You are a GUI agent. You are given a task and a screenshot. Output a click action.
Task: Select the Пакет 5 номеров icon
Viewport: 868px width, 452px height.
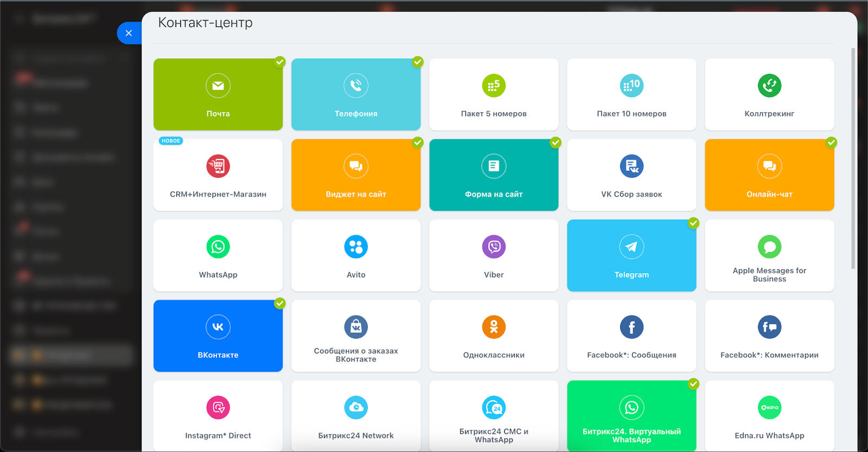pyautogui.click(x=494, y=86)
